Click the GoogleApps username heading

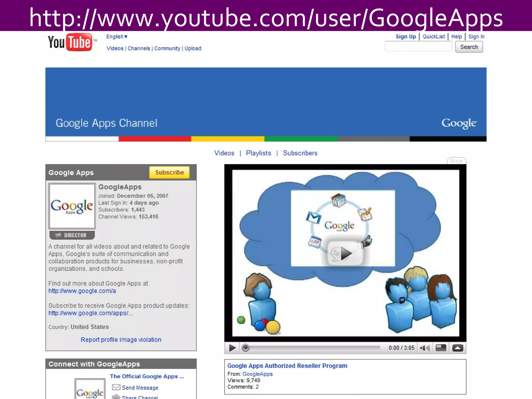[x=120, y=187]
